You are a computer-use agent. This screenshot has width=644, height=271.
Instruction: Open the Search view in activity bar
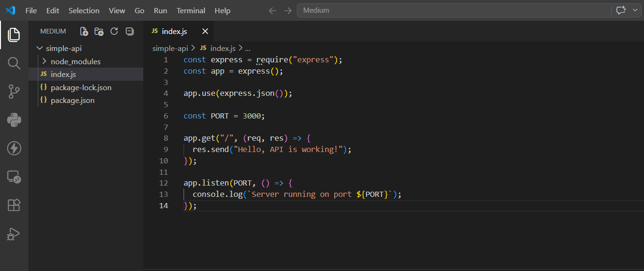tap(14, 63)
